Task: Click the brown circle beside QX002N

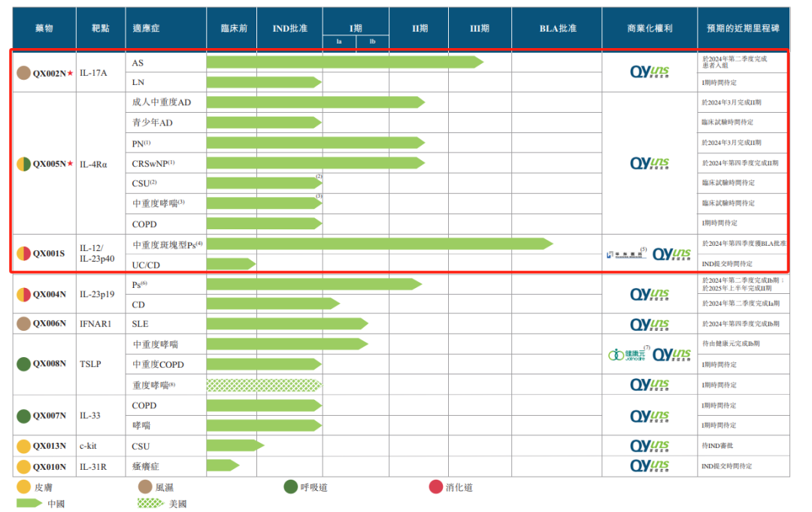Action: pos(23,73)
